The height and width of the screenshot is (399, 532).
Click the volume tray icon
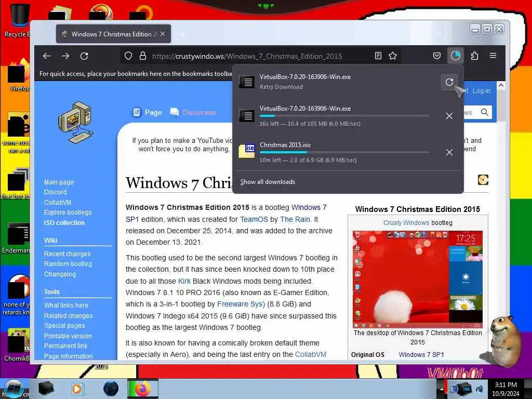click(480, 389)
